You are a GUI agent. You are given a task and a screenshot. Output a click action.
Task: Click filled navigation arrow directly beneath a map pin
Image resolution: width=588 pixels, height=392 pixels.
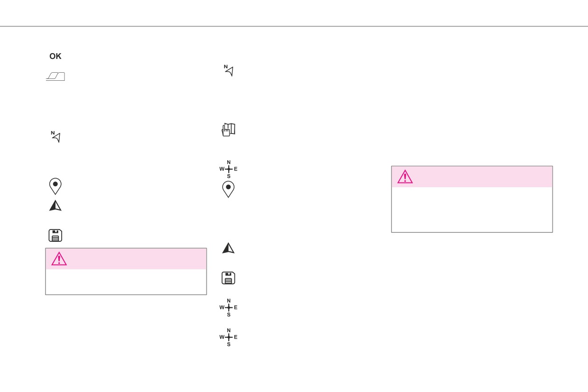(56, 206)
